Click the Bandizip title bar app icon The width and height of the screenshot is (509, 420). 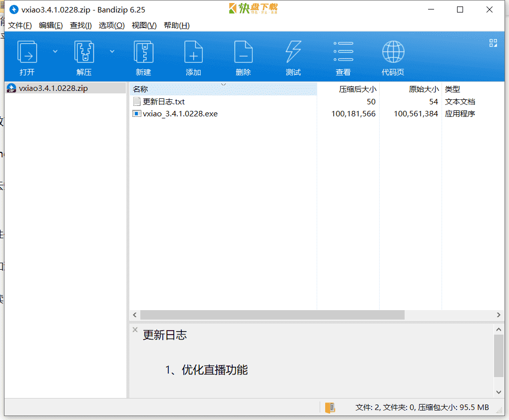click(x=13, y=9)
